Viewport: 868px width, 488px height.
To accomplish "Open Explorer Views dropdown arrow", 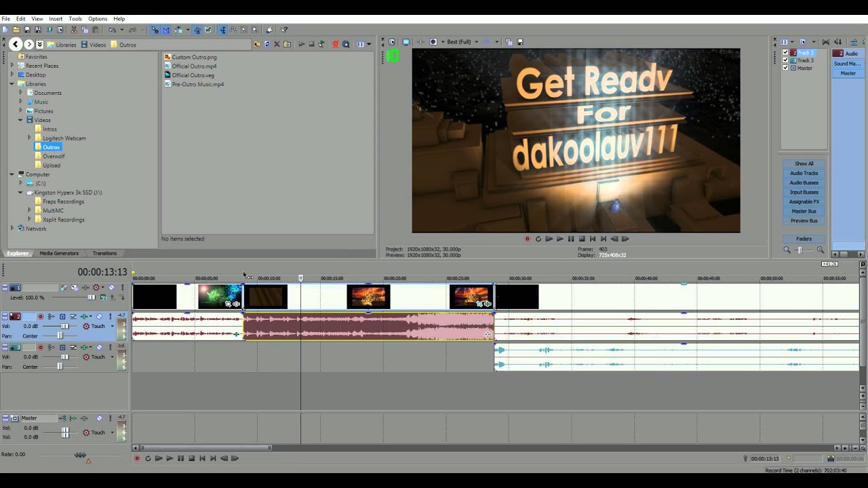I will 369,44.
